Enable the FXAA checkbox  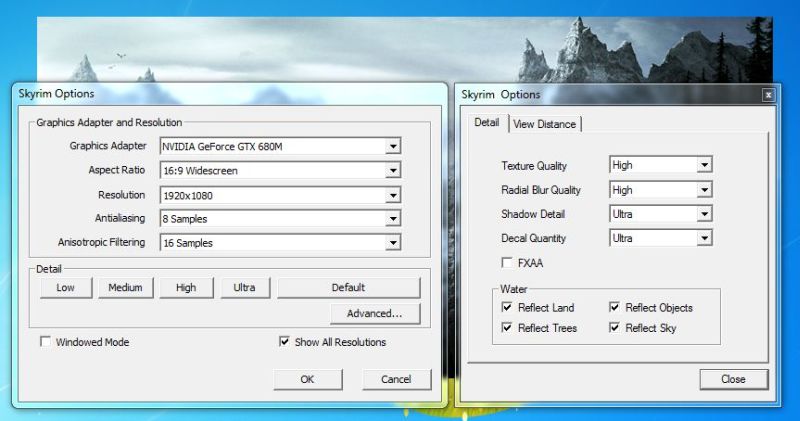[x=508, y=263]
